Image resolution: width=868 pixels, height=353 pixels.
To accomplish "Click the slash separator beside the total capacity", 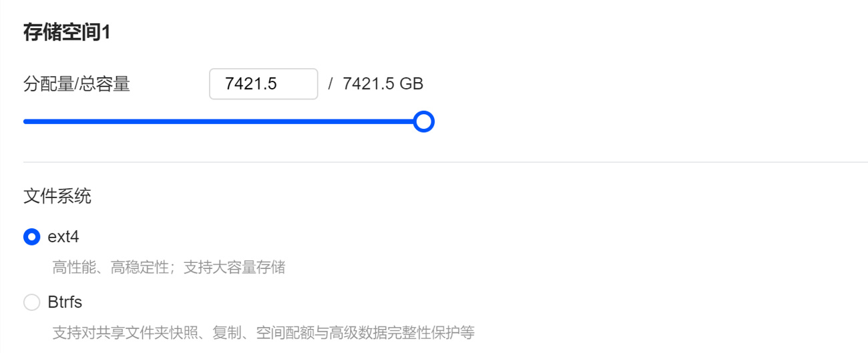I will [331, 84].
